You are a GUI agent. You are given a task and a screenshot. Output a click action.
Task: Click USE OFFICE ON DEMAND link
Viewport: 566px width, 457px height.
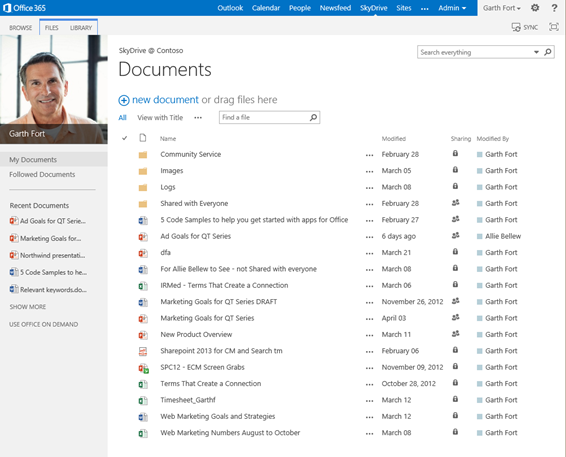pyautogui.click(x=44, y=324)
